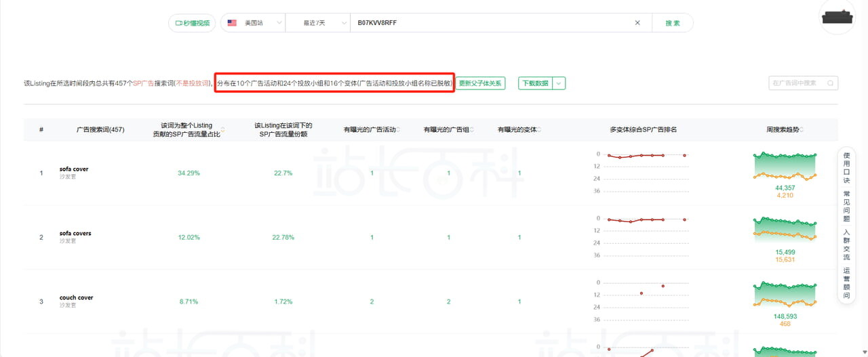Click the SP广告流量份额 column header
The image size is (868, 357).
[283, 129]
